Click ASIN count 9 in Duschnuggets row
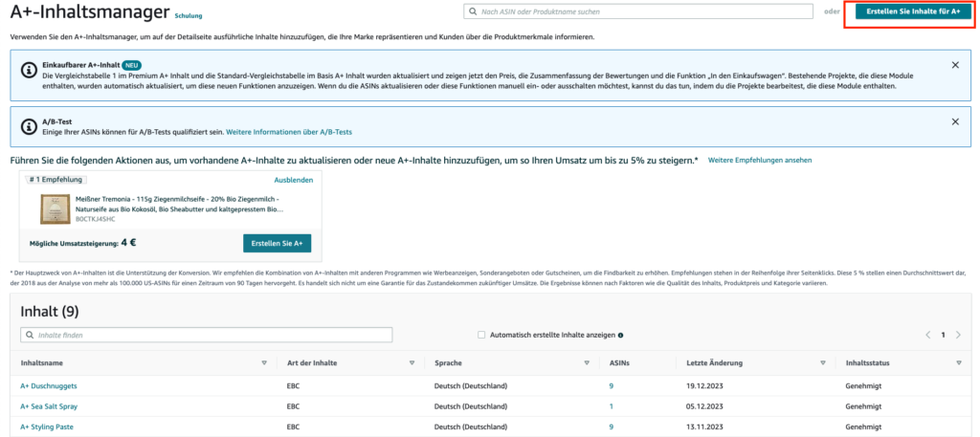The height and width of the screenshot is (437, 980). click(x=612, y=386)
